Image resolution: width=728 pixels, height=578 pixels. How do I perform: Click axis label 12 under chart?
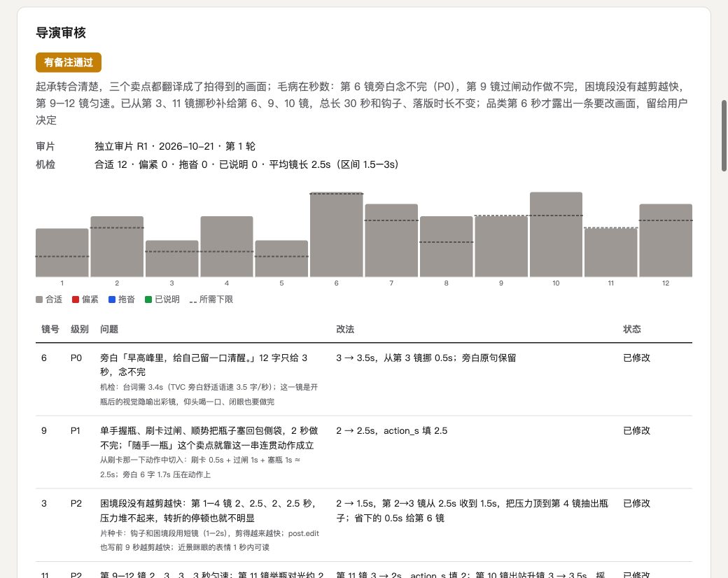click(x=666, y=283)
